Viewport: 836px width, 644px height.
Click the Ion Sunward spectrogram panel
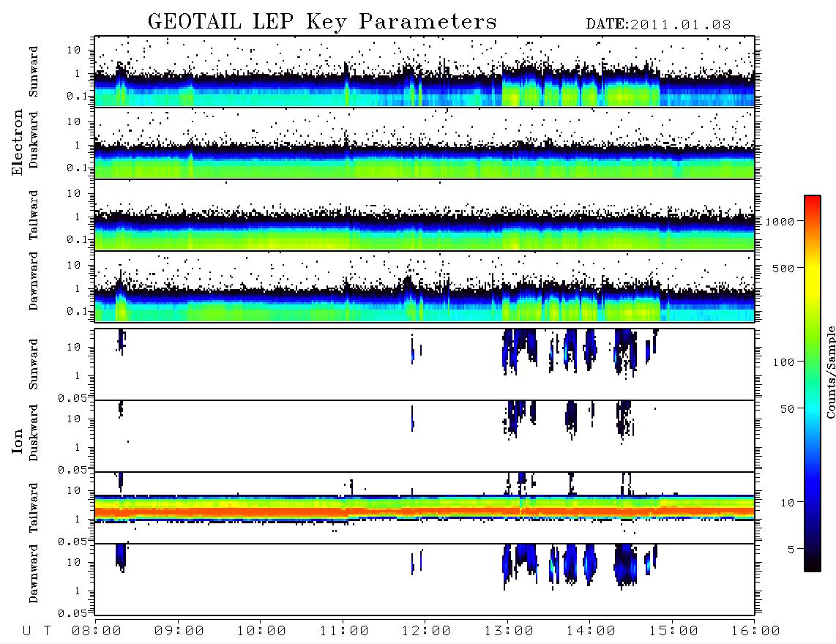point(425,364)
